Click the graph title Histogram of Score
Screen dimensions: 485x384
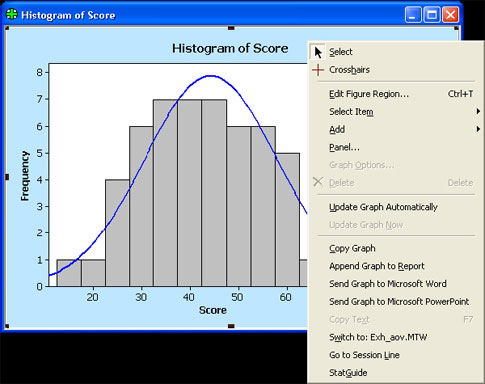(230, 49)
